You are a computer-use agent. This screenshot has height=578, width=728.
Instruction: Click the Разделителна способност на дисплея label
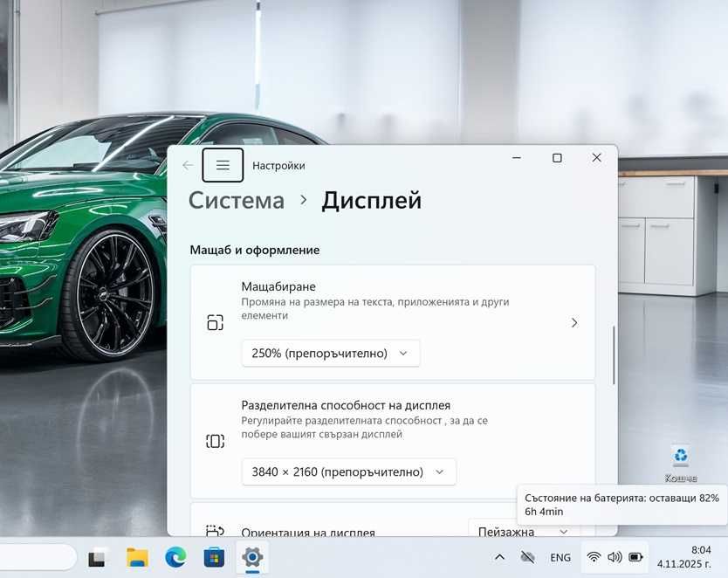pos(346,405)
